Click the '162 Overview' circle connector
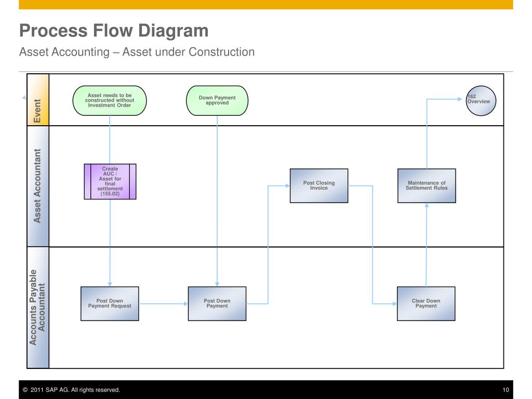This screenshot has height=399, width=532. click(x=481, y=101)
